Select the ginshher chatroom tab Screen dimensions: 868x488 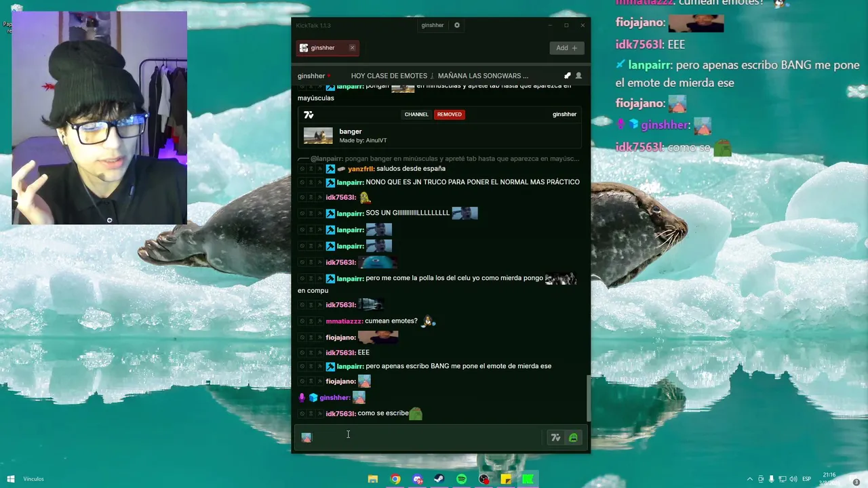click(328, 47)
